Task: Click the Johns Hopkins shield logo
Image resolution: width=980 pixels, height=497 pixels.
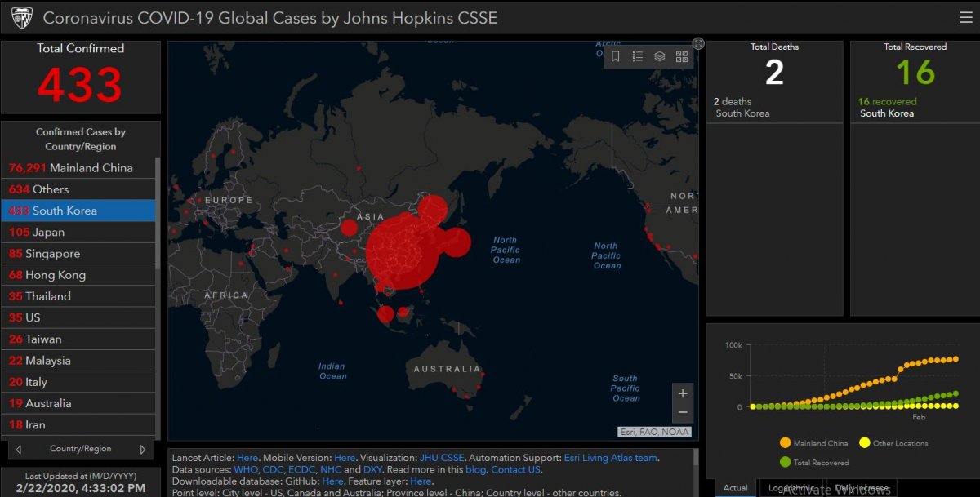Action: coord(21,17)
